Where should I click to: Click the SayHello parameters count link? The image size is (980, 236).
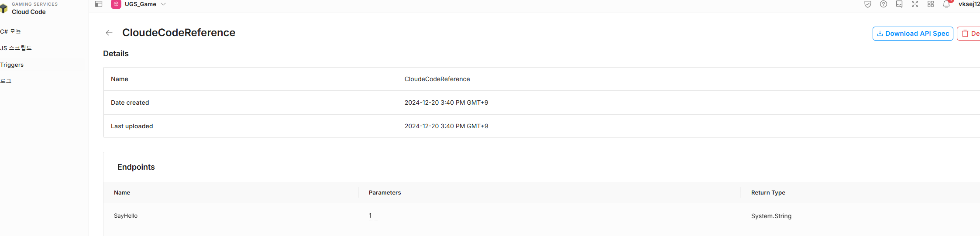(371, 215)
